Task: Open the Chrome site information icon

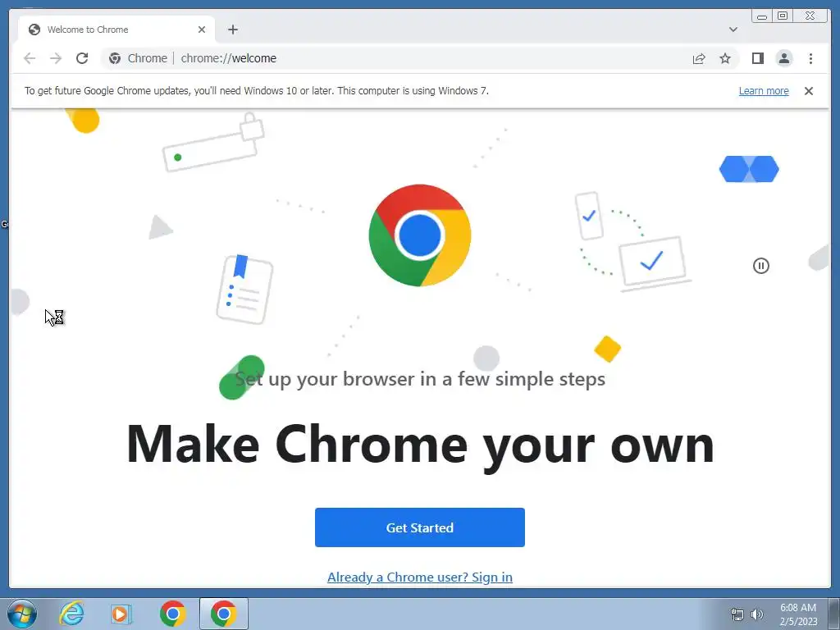Action: click(115, 58)
